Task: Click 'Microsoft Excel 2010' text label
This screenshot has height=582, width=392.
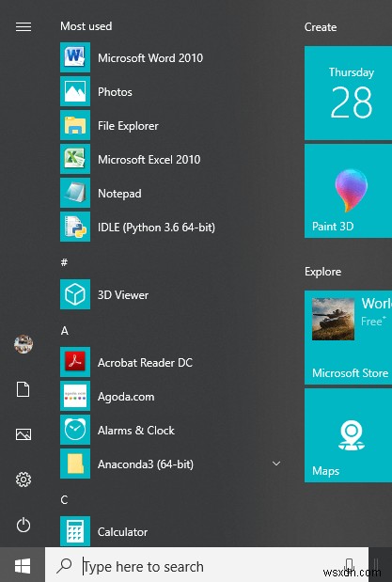Action: point(149,159)
